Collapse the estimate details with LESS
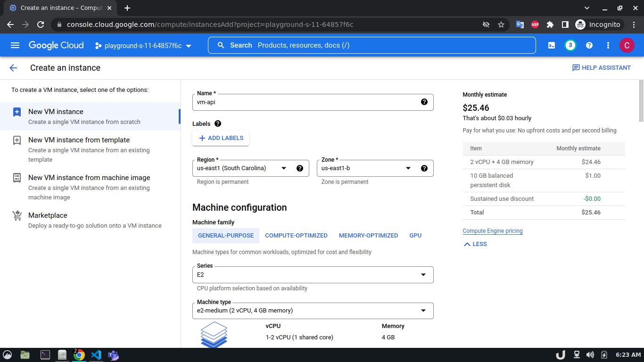Viewport: 644px width, 362px height. (475, 244)
